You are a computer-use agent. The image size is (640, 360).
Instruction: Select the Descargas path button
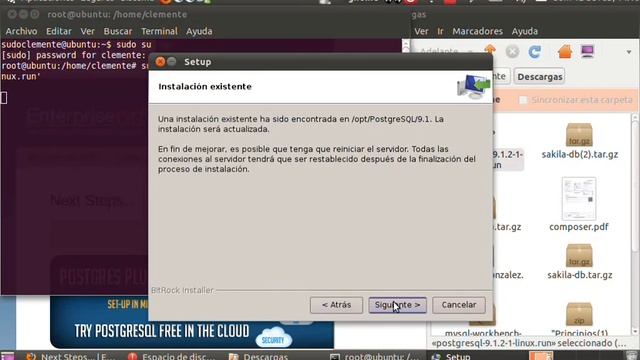pyautogui.click(x=540, y=77)
